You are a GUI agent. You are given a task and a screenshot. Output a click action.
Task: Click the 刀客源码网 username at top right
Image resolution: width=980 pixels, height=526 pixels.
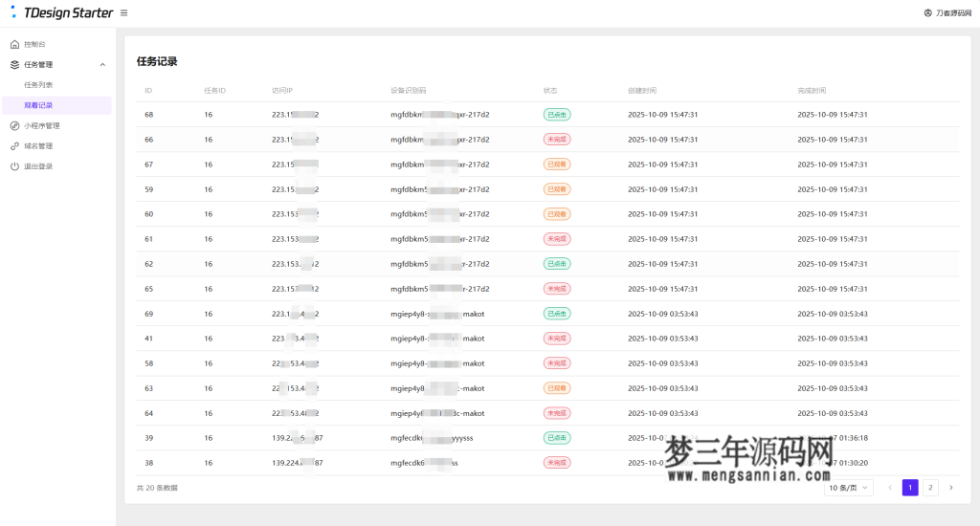point(954,13)
